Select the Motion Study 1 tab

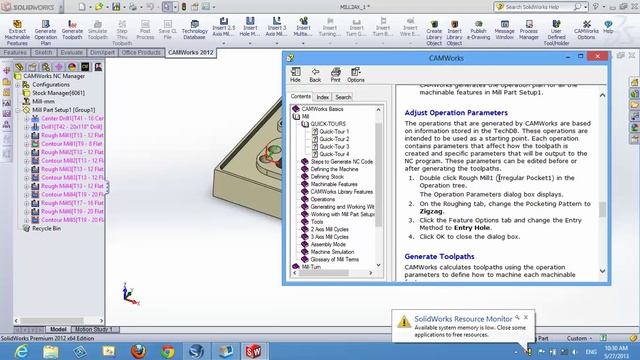tap(93, 329)
